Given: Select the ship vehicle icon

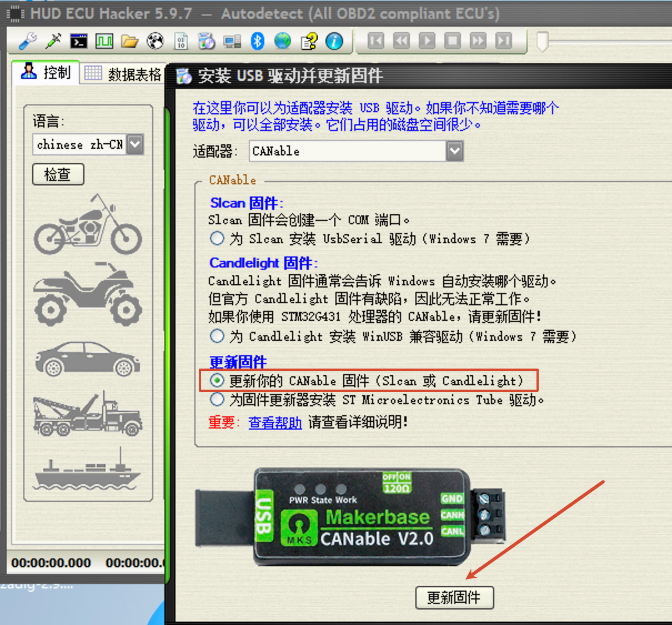Looking at the screenshot, I should tap(88, 469).
